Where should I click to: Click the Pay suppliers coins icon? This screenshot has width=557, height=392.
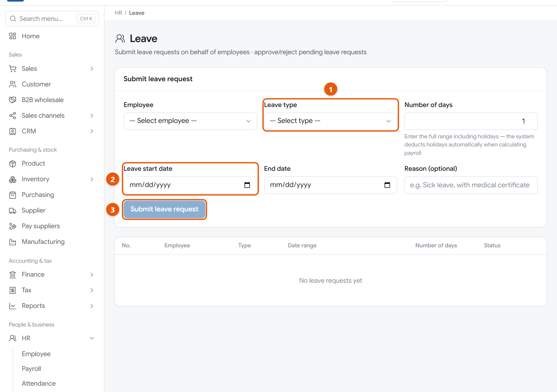point(12,226)
